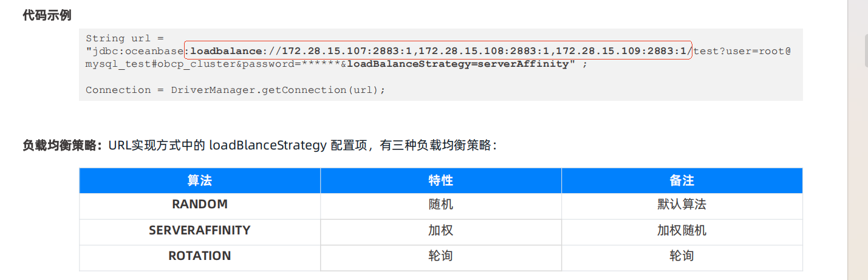This screenshot has width=868, height=280.
Task: Select the ROTATION algorithm cell
Action: coord(200,256)
